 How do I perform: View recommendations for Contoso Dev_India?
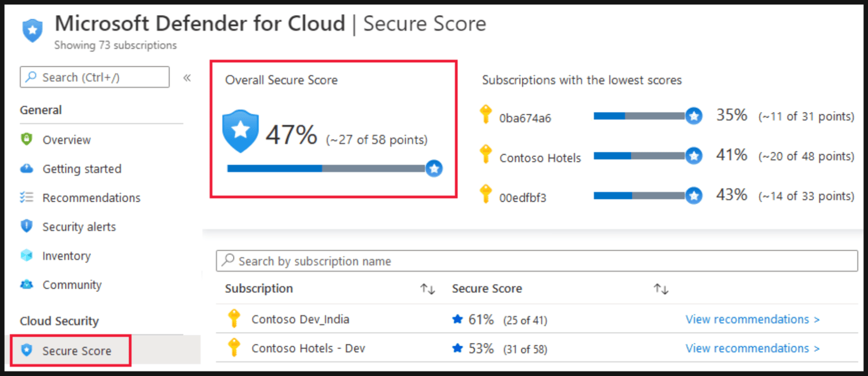point(752,319)
